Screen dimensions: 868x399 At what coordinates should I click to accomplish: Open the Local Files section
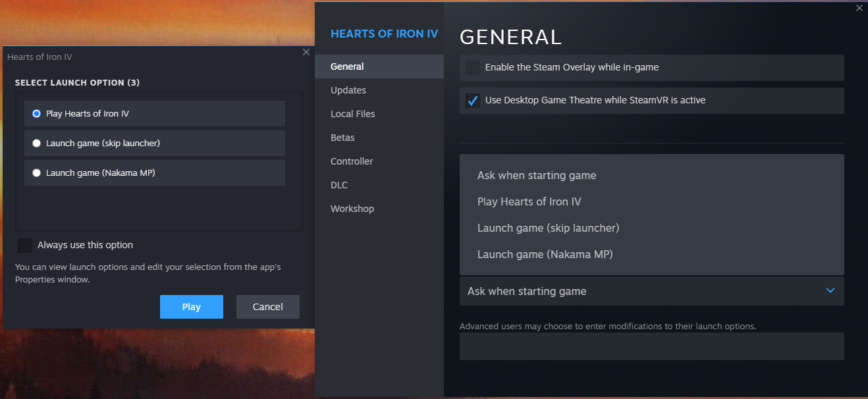[x=352, y=113]
